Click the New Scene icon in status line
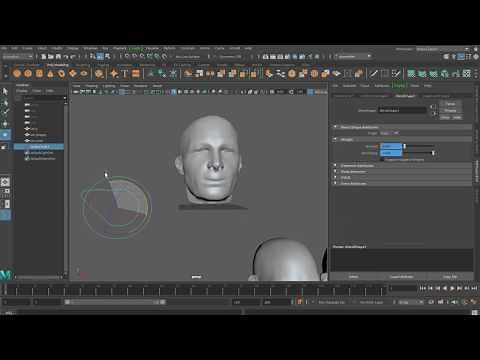The height and width of the screenshot is (360, 480). [43, 57]
